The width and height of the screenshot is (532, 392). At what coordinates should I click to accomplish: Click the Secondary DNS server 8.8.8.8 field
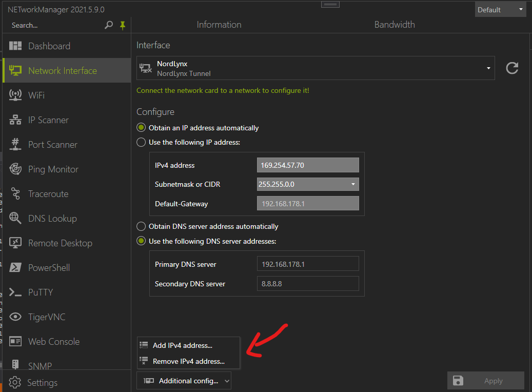tap(308, 283)
